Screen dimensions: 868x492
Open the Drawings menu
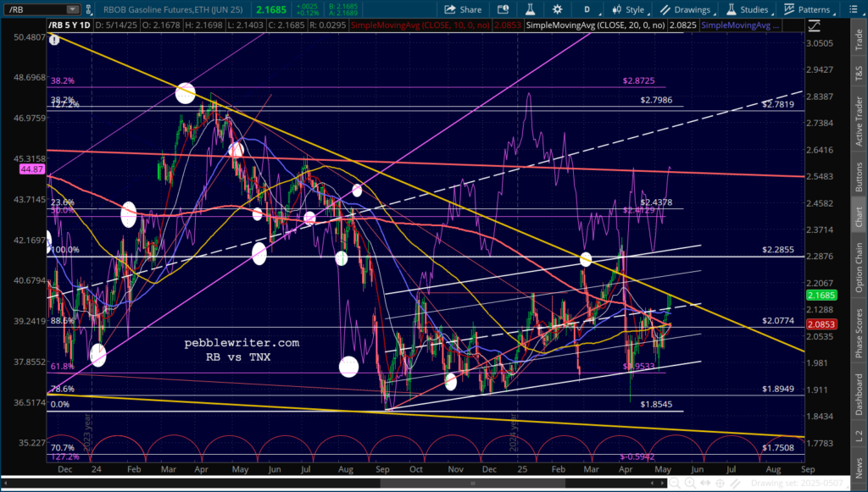coord(686,9)
